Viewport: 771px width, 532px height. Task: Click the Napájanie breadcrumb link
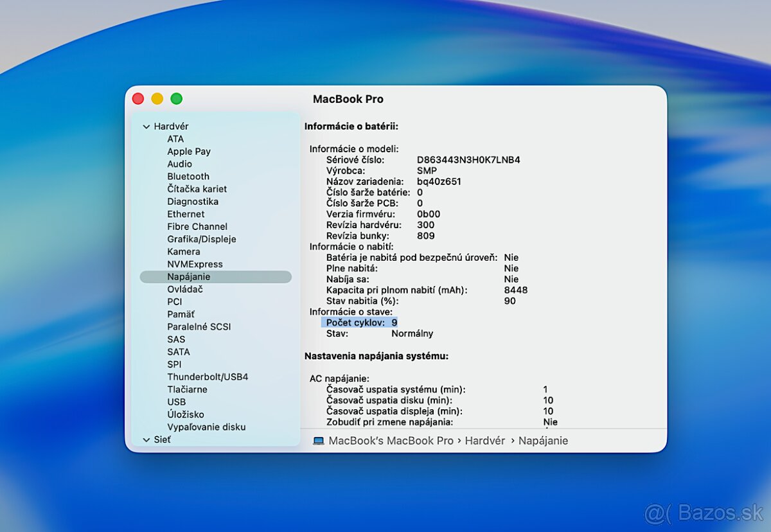pos(543,440)
